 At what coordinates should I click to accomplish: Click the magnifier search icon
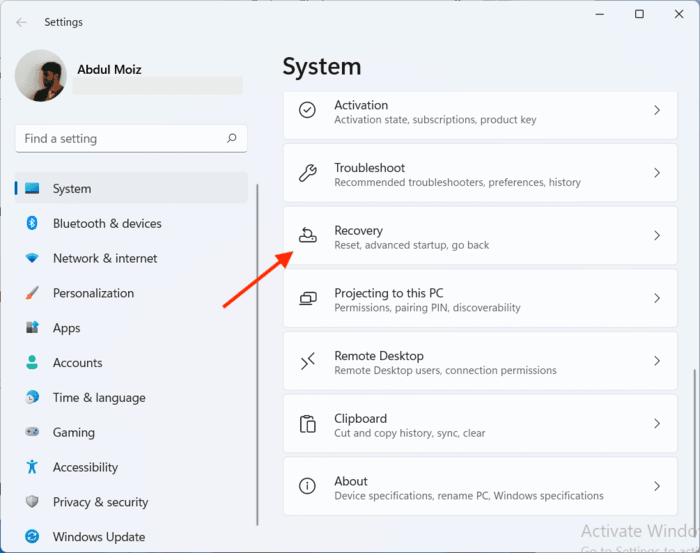click(232, 138)
